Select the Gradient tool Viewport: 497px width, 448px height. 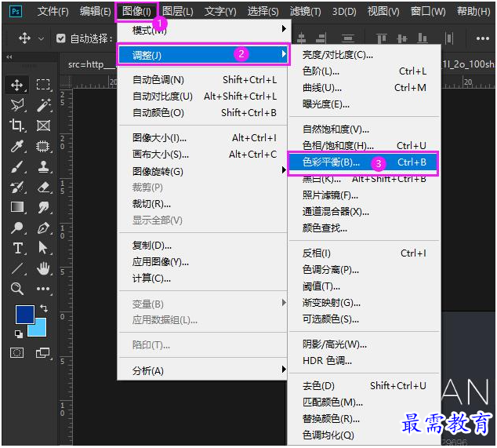(x=16, y=207)
